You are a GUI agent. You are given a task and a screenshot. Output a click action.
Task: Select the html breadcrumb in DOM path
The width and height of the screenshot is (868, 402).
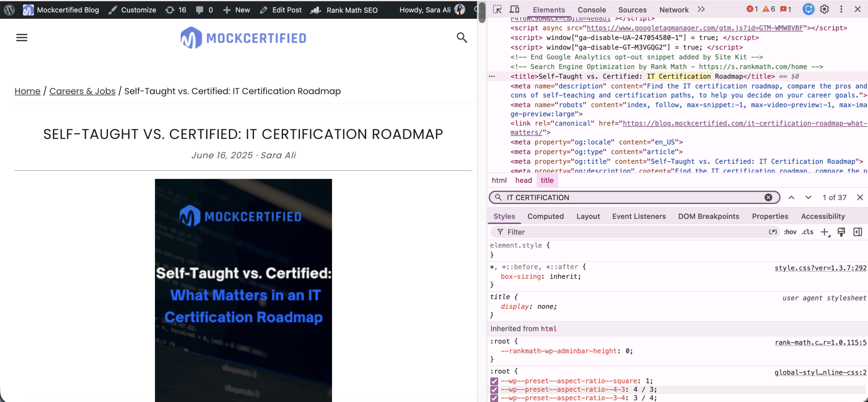coord(499,180)
